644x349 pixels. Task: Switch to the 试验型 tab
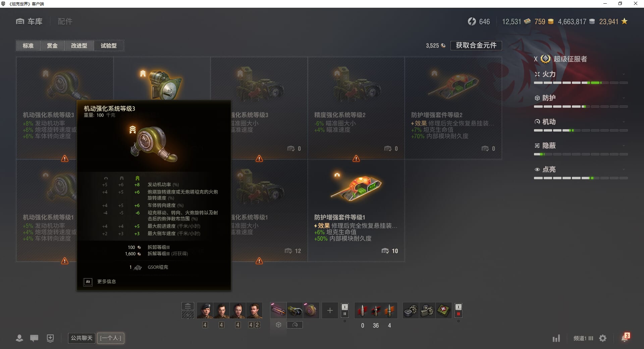(109, 46)
